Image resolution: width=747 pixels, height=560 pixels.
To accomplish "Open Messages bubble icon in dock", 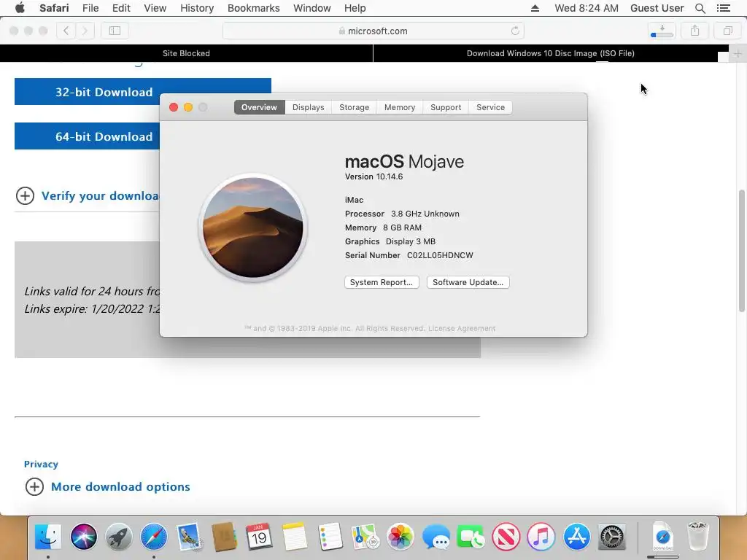I will tap(436, 537).
